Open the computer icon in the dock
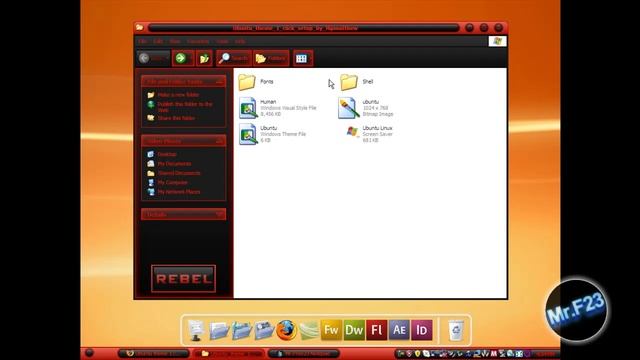This screenshot has width=640, height=360. [196, 330]
